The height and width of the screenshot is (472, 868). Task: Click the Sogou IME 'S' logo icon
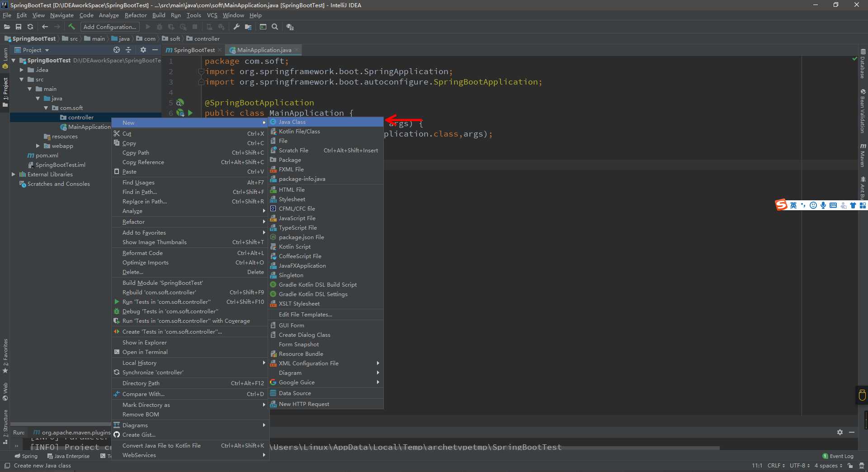(781, 205)
